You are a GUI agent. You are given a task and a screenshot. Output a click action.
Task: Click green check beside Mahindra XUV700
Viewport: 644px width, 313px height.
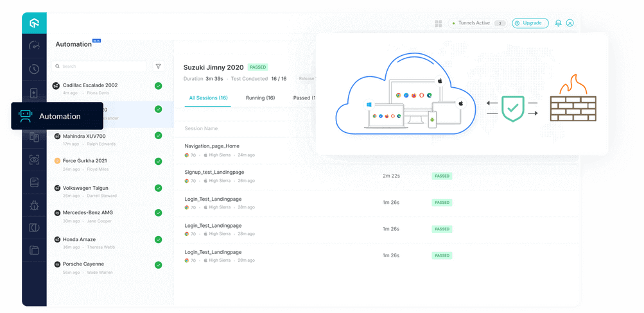(x=158, y=136)
